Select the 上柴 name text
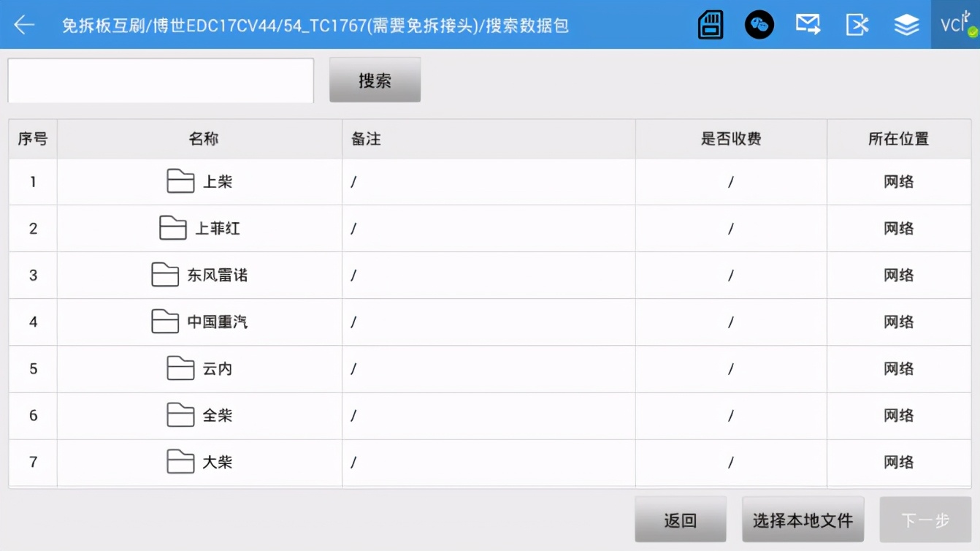This screenshot has width=980, height=551. click(218, 182)
